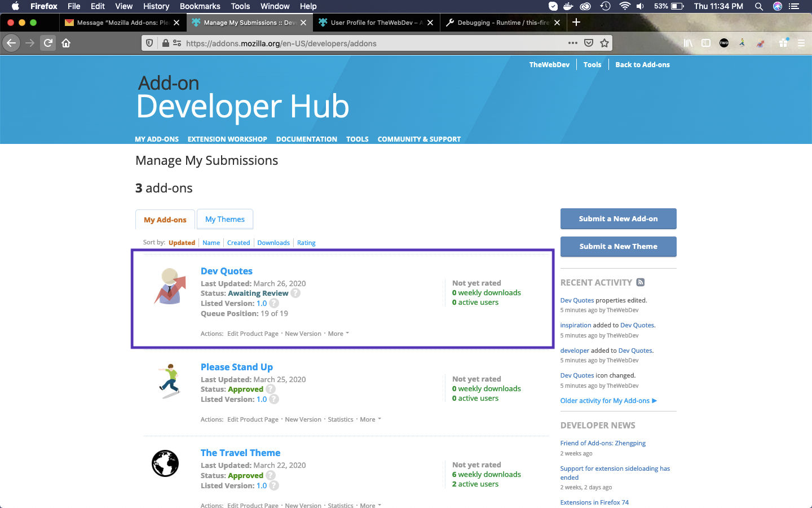Open the Tools header dropdown

[592, 64]
